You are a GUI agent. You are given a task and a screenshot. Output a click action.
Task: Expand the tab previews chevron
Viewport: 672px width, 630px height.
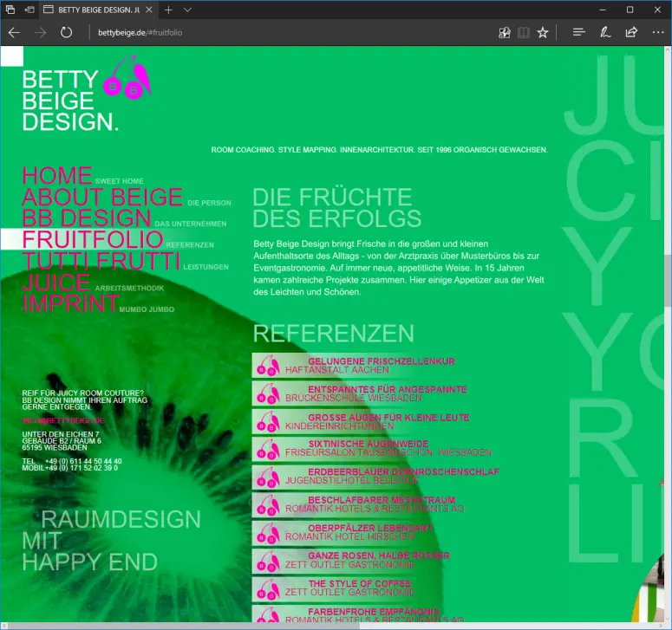pos(187,10)
